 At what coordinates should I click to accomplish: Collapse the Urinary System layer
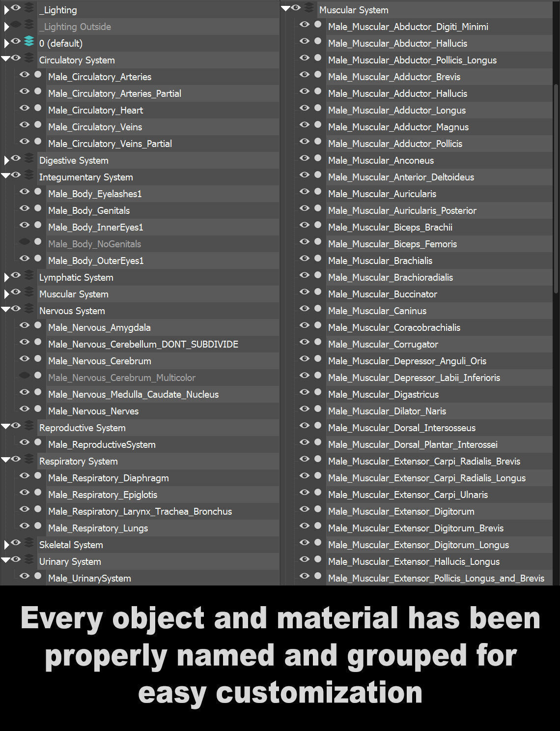click(5, 560)
